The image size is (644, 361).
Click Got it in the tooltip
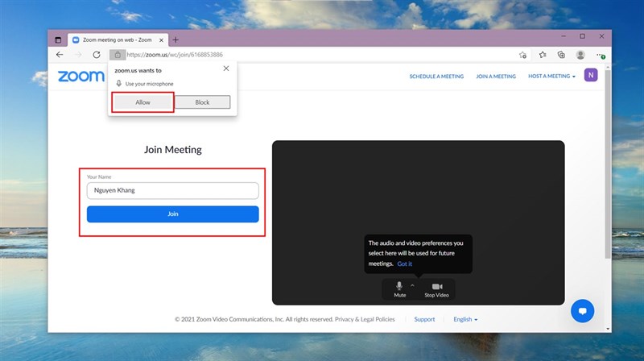click(x=405, y=264)
